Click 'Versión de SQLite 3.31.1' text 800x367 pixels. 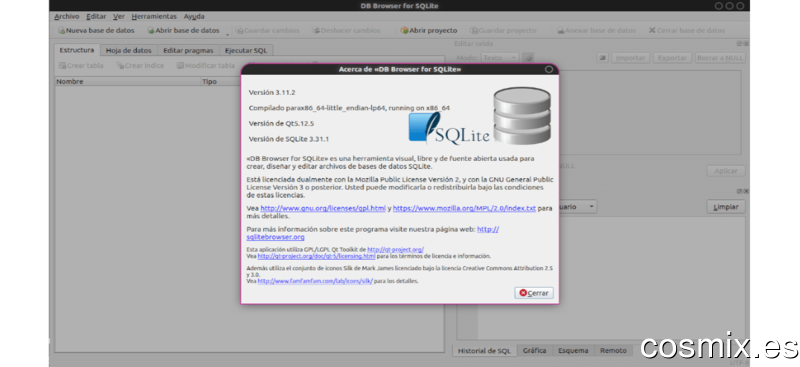pos(288,138)
